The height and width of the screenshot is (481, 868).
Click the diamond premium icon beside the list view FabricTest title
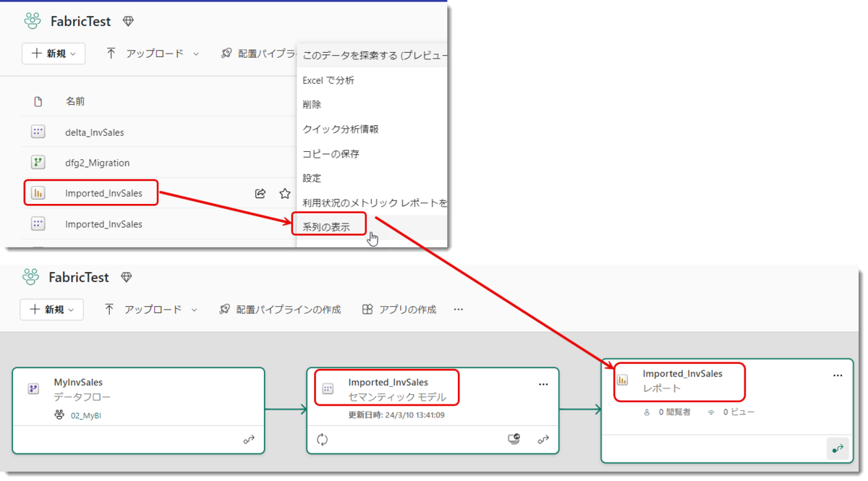(x=128, y=22)
